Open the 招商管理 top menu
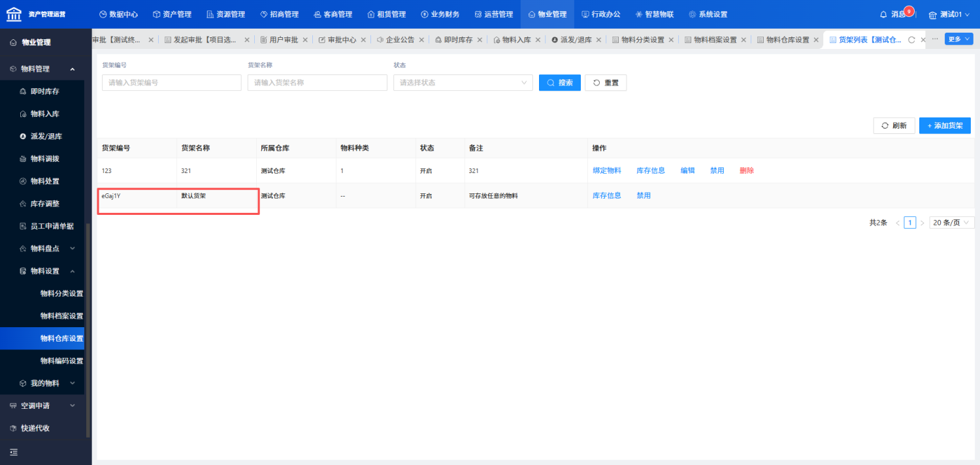Viewport: 980px width, 465px height. pos(279,14)
